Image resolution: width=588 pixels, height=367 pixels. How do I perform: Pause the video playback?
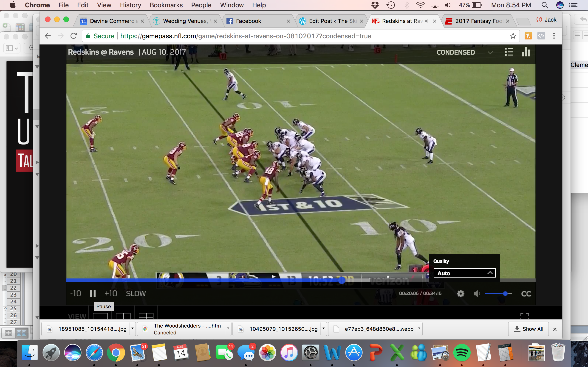[93, 294]
